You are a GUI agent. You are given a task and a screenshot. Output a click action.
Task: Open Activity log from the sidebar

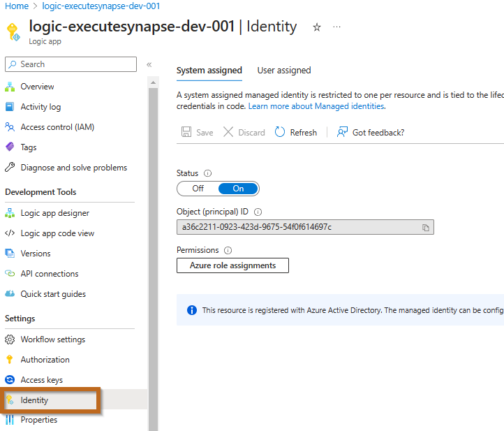(40, 107)
